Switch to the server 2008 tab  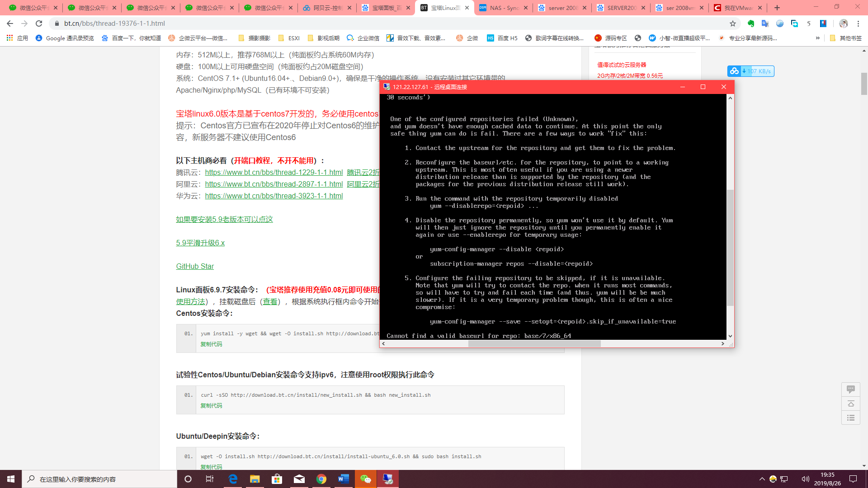[x=562, y=8]
